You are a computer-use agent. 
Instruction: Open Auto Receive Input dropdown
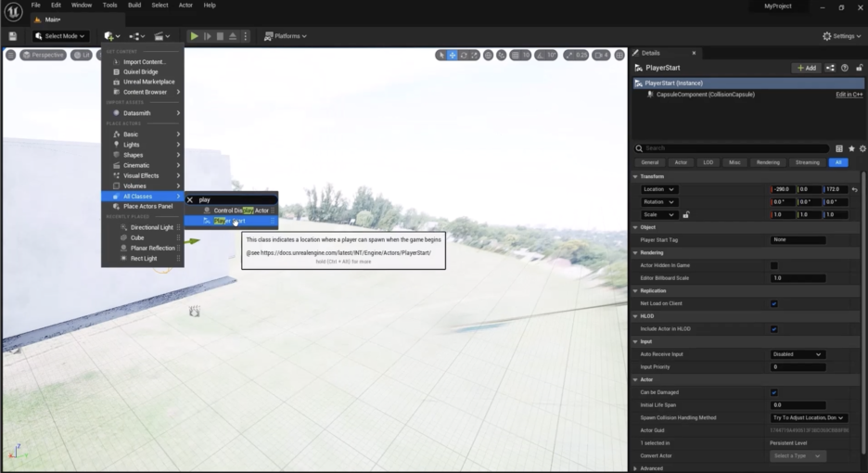[798, 354]
